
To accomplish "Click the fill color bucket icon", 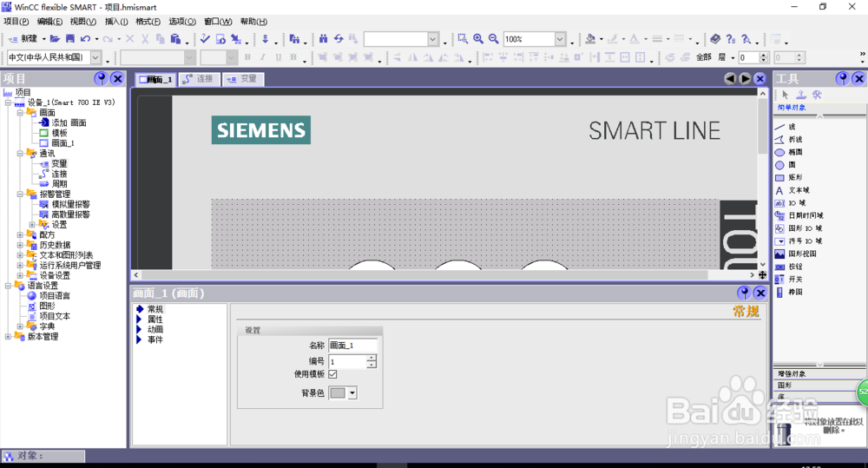I will pyautogui.click(x=590, y=39).
